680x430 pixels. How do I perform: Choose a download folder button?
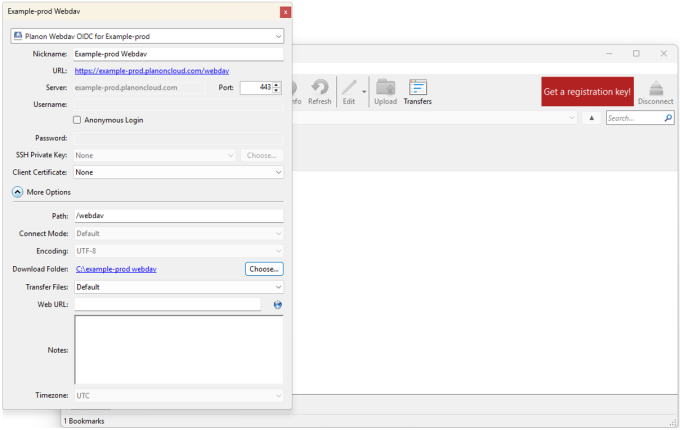click(264, 269)
